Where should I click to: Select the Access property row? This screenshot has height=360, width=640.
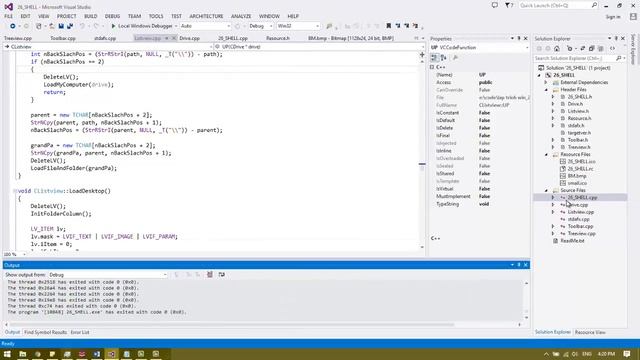(480, 82)
